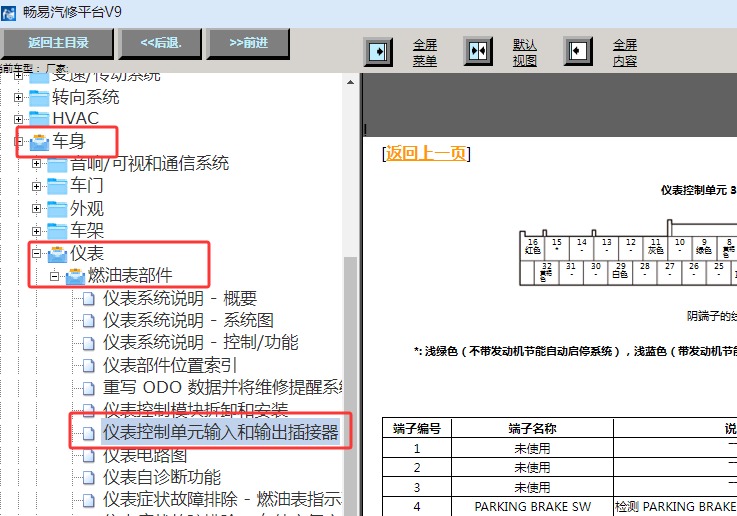
Task: Expand the 车架 tree node
Action: (36, 231)
